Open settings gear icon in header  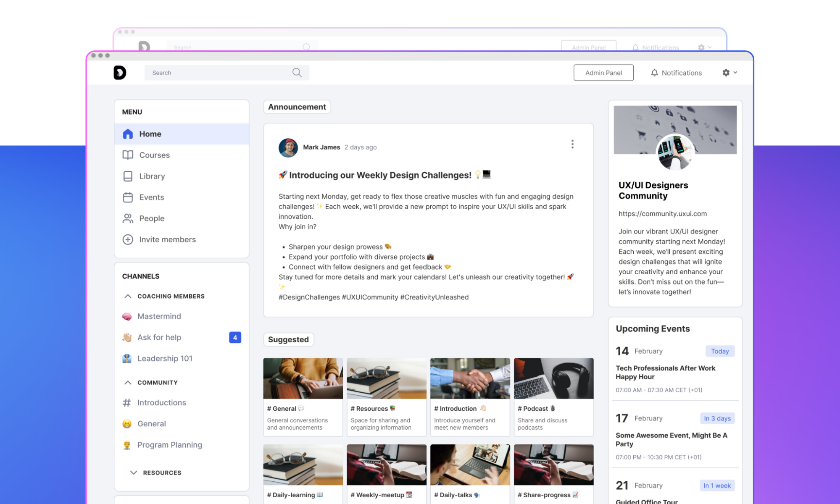726,73
